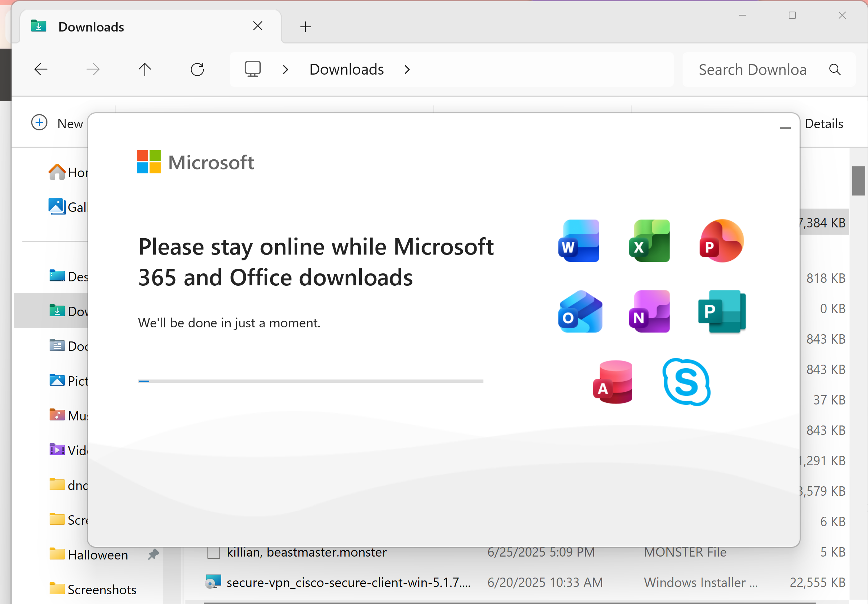Show the Details pane

click(823, 123)
